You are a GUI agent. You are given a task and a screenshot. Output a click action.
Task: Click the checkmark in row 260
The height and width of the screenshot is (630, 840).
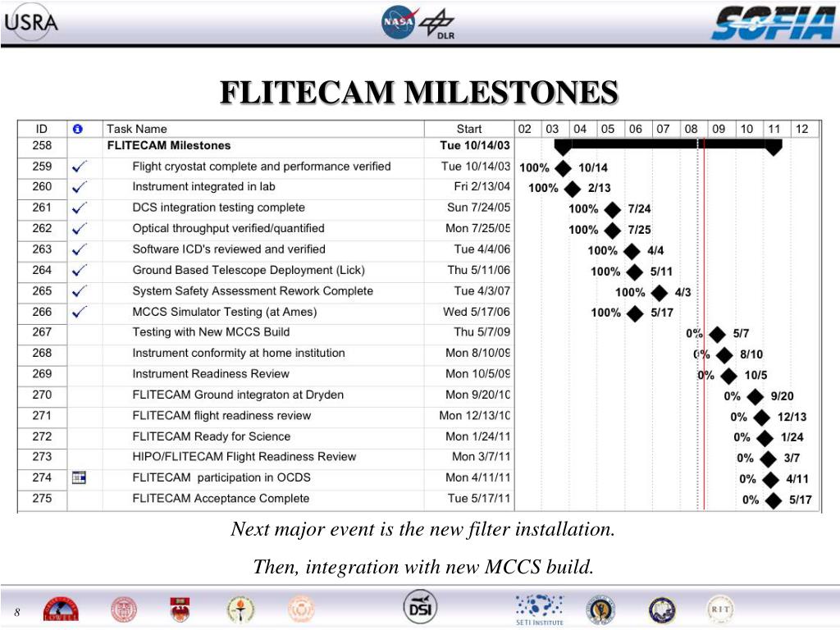(80, 188)
